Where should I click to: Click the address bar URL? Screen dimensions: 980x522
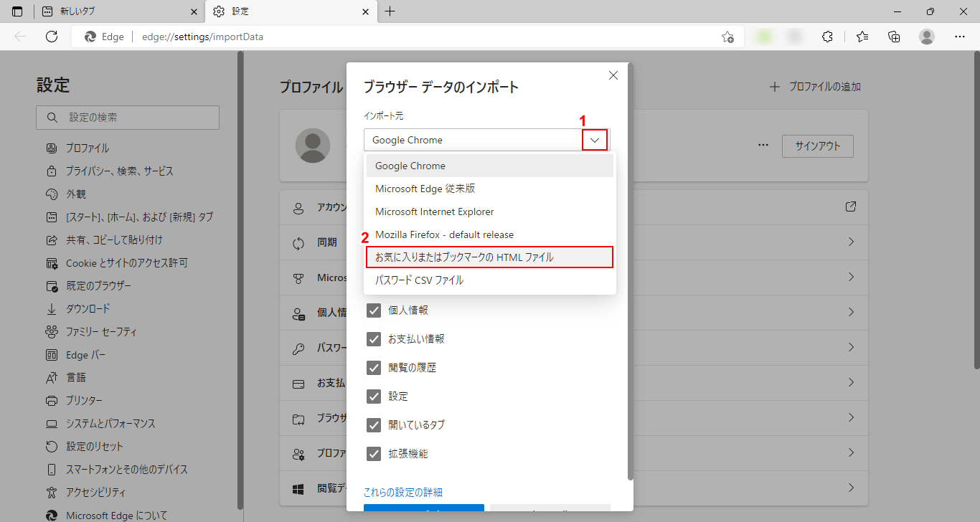(202, 37)
